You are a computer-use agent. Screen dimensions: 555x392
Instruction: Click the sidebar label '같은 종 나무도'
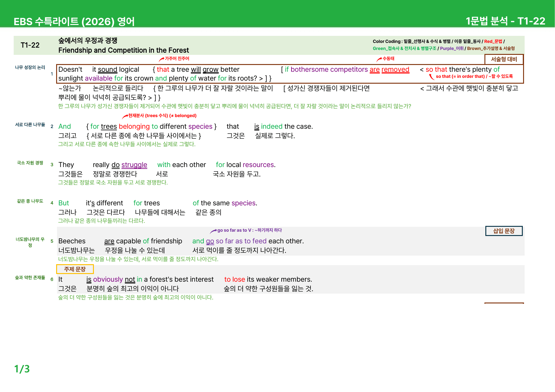(30, 201)
